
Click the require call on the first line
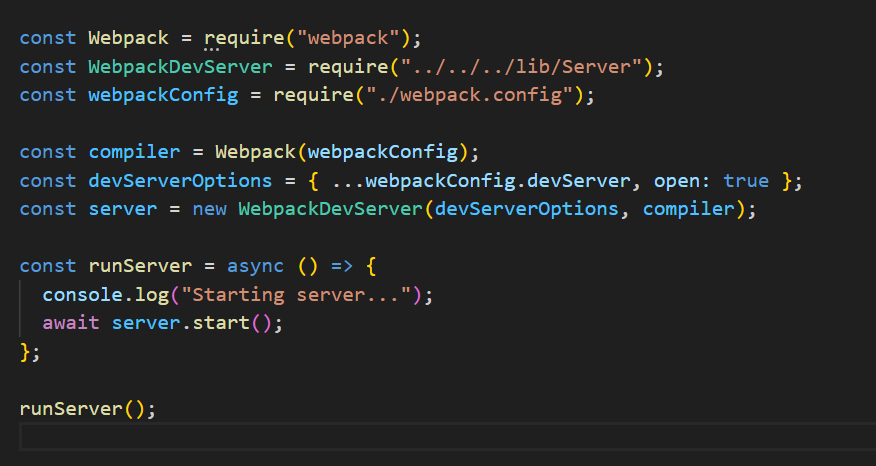pos(244,38)
